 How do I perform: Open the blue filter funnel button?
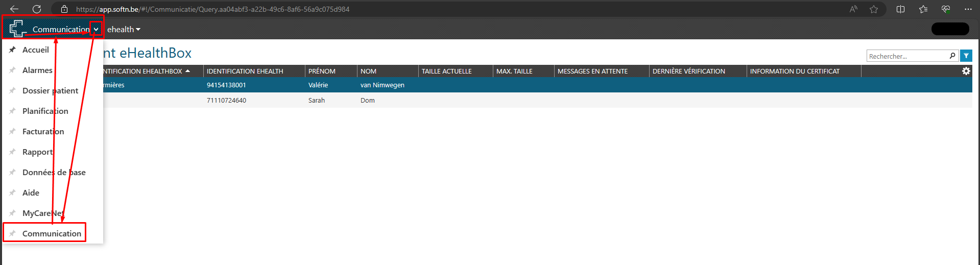[966, 56]
